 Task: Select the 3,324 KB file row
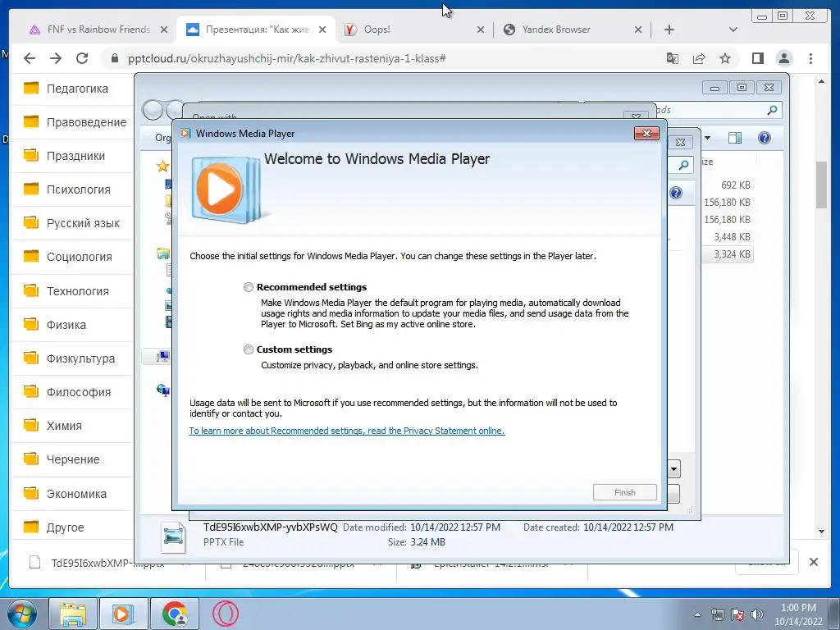coord(728,254)
